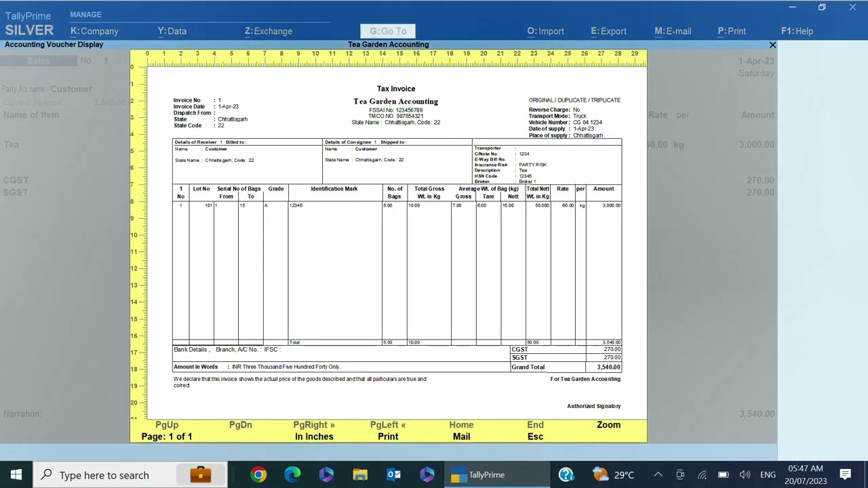The width and height of the screenshot is (868, 488).
Task: Open blue app icon before TallyPrime
Action: pyautogui.click(x=427, y=475)
